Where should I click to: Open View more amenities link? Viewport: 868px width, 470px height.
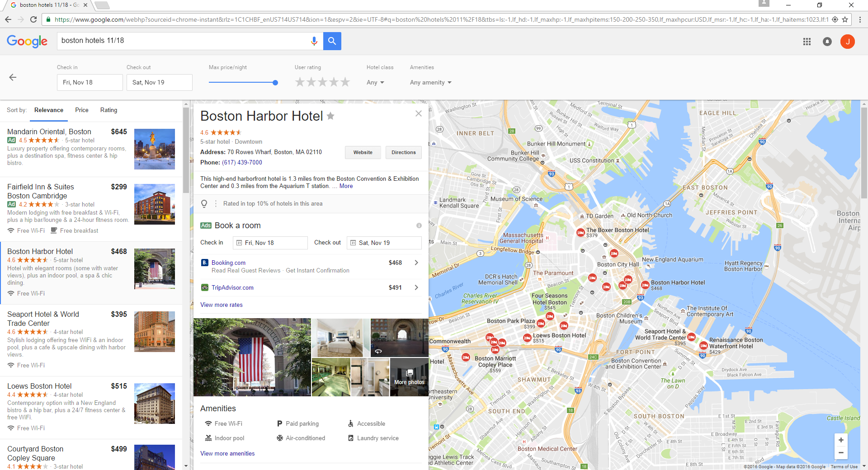point(227,453)
